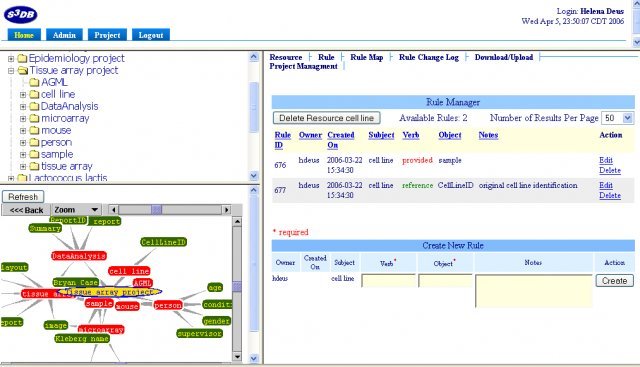Click the Notes text area
The height and width of the screenshot is (367, 640).
click(533, 291)
